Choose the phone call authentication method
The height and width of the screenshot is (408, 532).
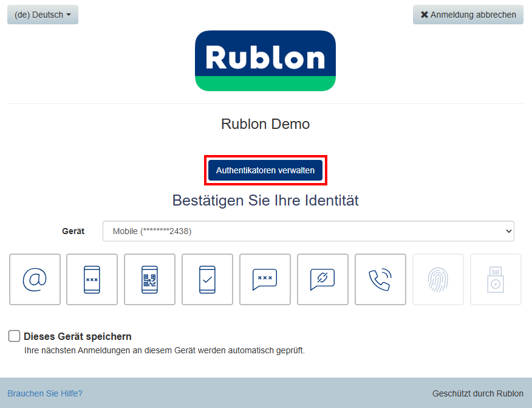coord(380,279)
